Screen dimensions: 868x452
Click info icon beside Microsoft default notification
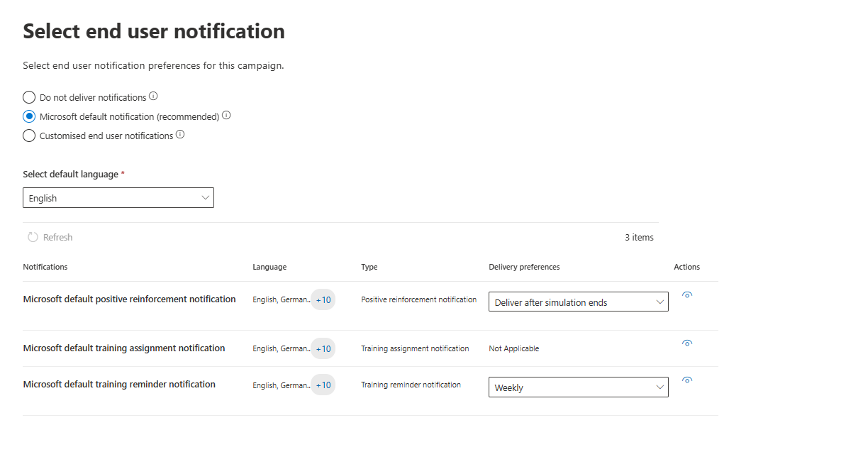(226, 116)
